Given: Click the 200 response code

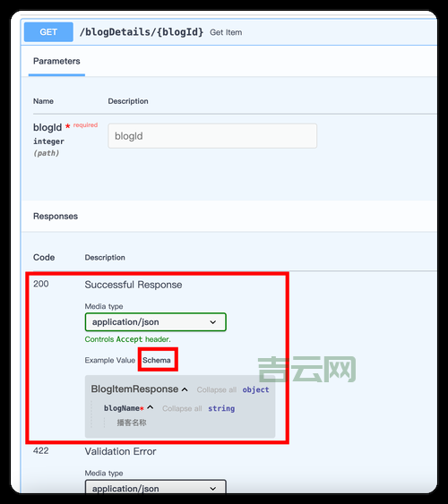Looking at the screenshot, I should point(41,284).
